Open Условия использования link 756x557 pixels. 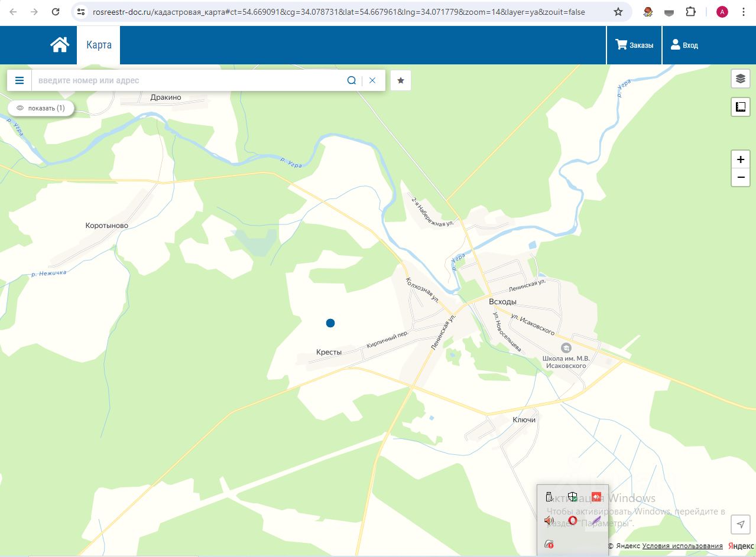click(x=682, y=546)
